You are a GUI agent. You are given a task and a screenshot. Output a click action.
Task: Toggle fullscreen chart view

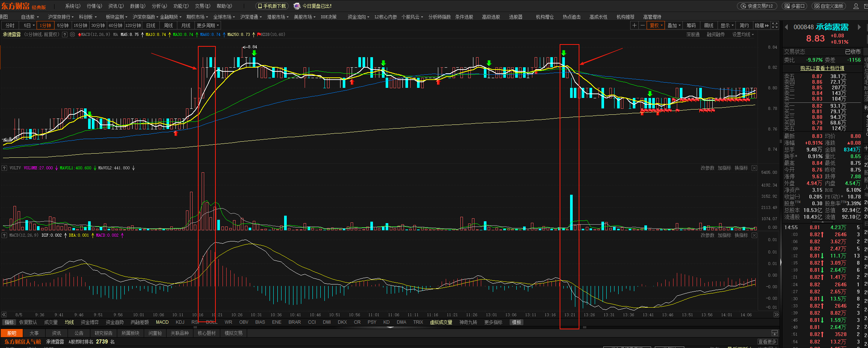[775, 25]
